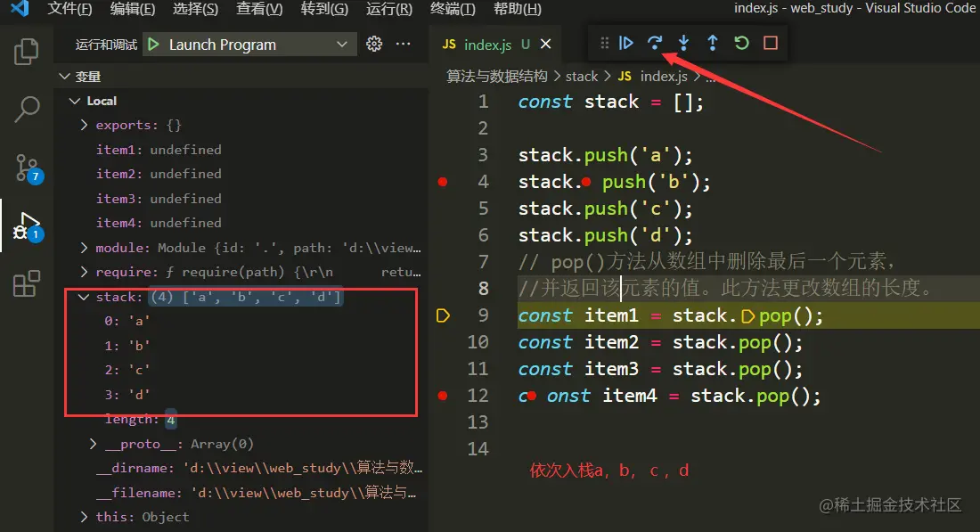Start debugging with green play icon
The image size is (980, 532).
154,45
